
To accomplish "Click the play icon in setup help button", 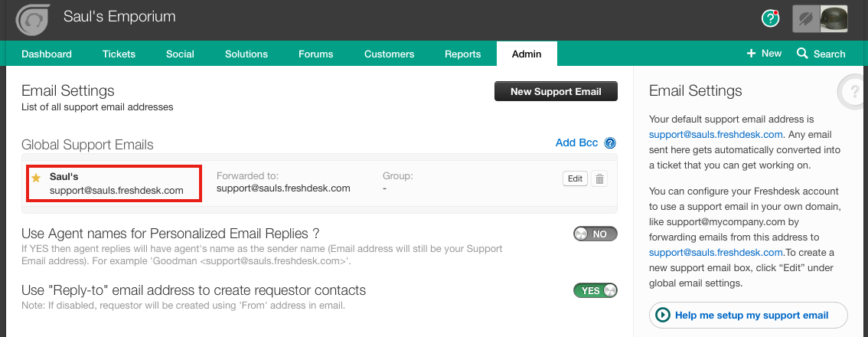I will pos(663,315).
